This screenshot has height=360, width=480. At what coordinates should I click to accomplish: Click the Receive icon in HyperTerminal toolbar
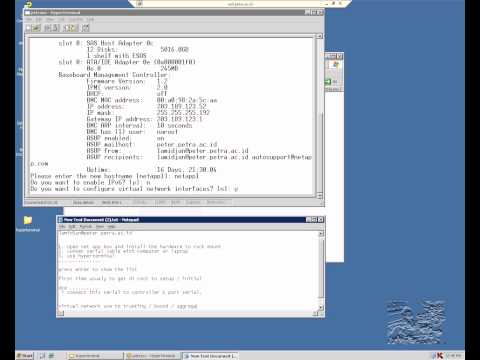74,28
